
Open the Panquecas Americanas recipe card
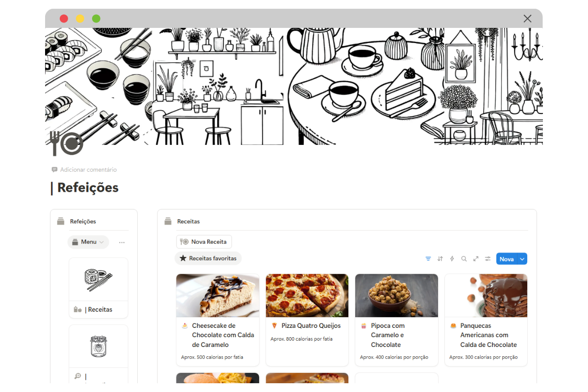coord(486,320)
